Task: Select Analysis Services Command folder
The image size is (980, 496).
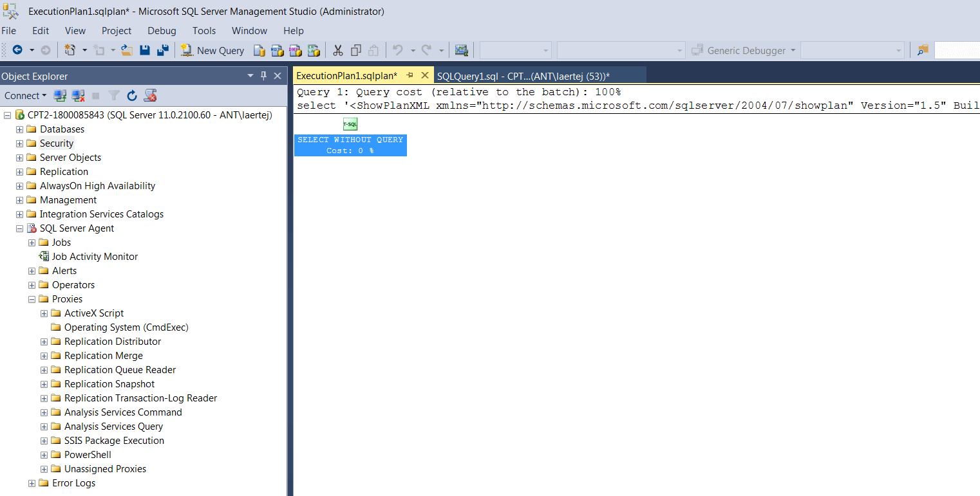Action: pyautogui.click(x=123, y=412)
